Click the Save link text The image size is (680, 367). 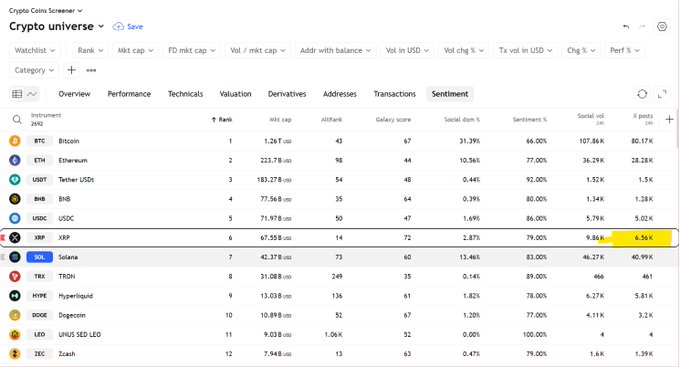(135, 26)
